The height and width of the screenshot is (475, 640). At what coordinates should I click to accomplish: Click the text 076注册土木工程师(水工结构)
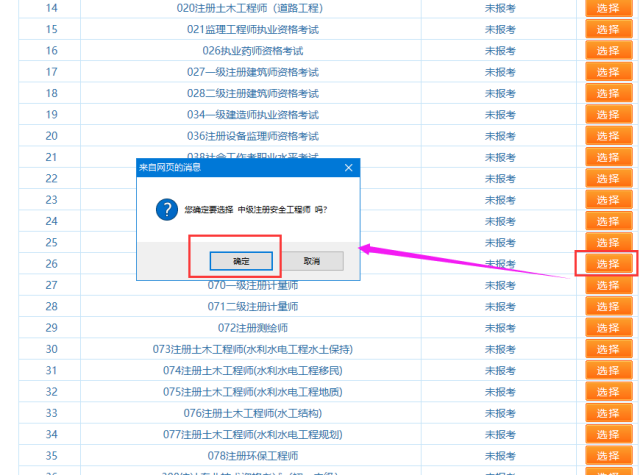click(x=253, y=413)
